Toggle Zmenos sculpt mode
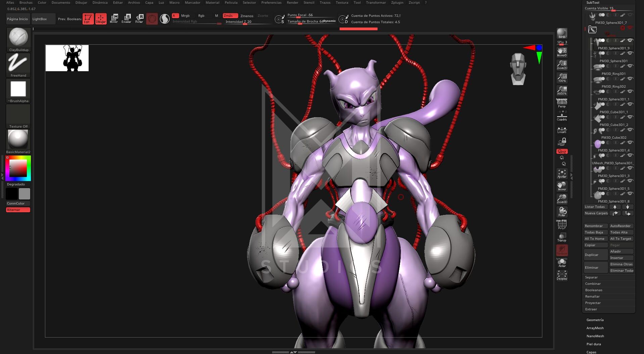 [247, 16]
